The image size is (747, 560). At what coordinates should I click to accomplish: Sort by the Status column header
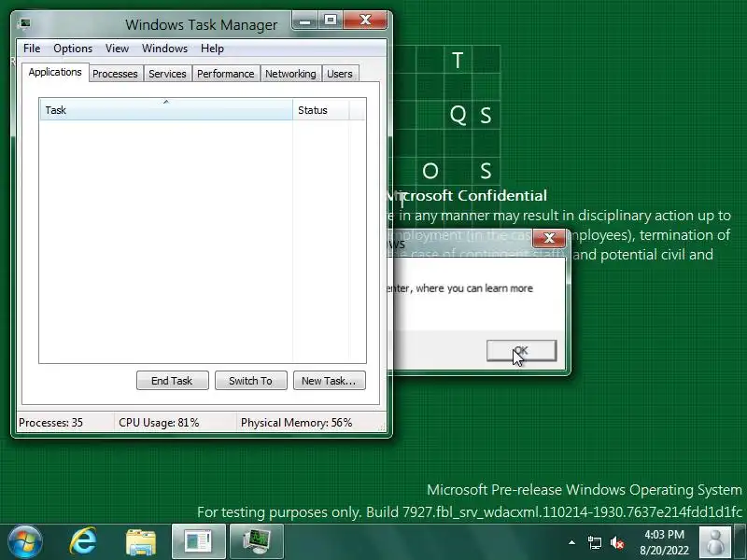pos(320,110)
